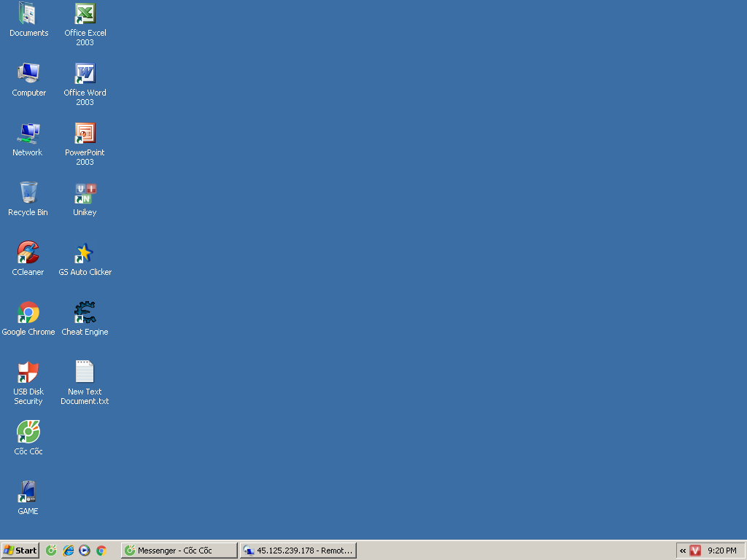Screen dimensions: 747x560
Task: Select the Computer desktop icon
Action: [x=28, y=79]
